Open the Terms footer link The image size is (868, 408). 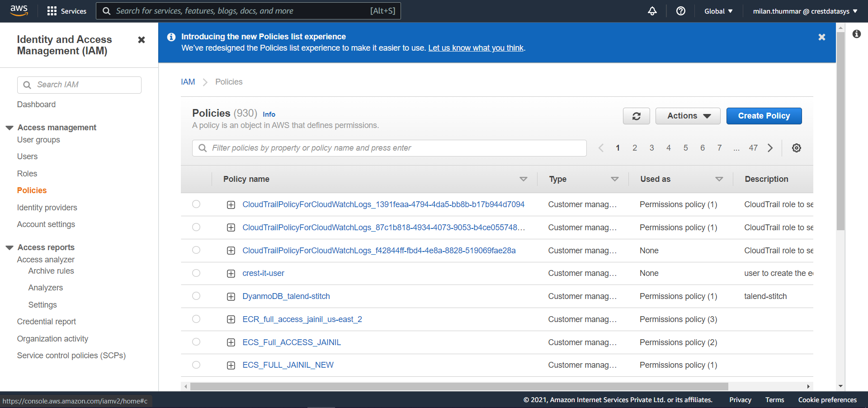tap(775, 400)
